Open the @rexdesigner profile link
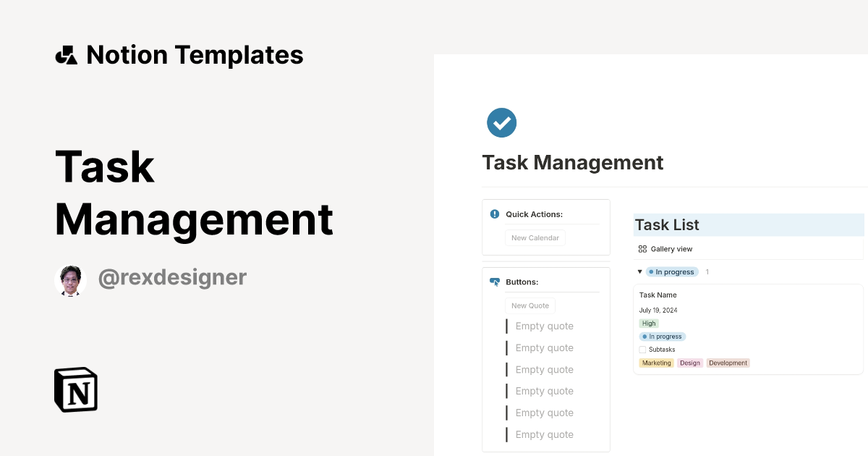Image resolution: width=868 pixels, height=456 pixels. pos(172,277)
